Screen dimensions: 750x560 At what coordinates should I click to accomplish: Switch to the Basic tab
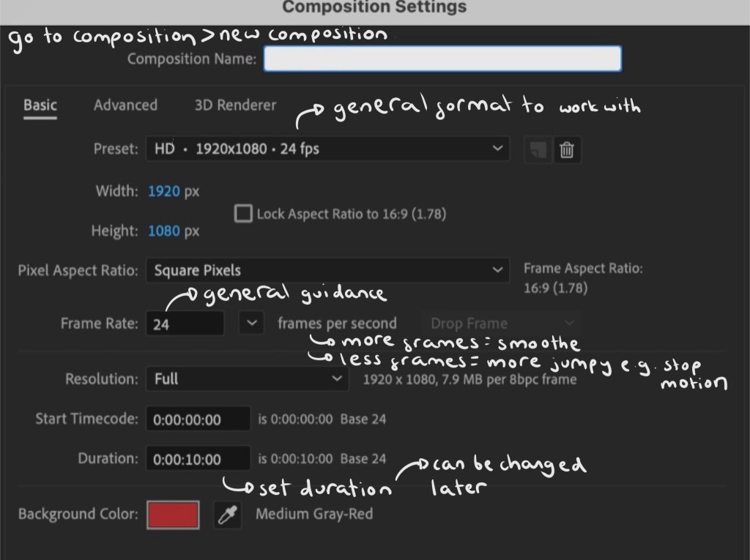[x=40, y=105]
